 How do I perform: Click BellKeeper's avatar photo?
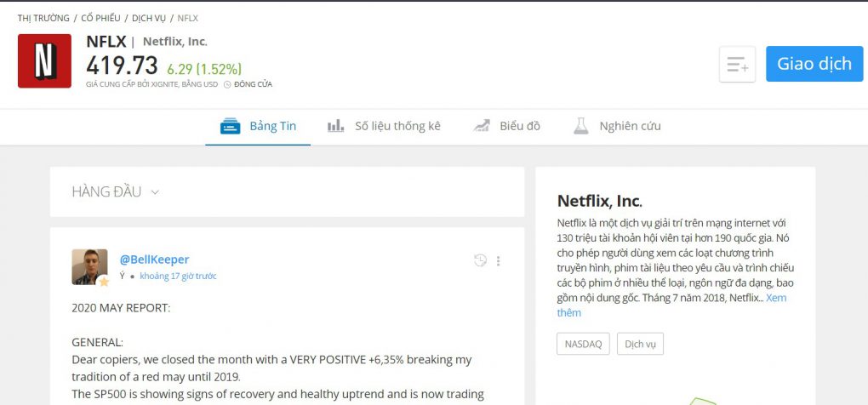tap(89, 266)
